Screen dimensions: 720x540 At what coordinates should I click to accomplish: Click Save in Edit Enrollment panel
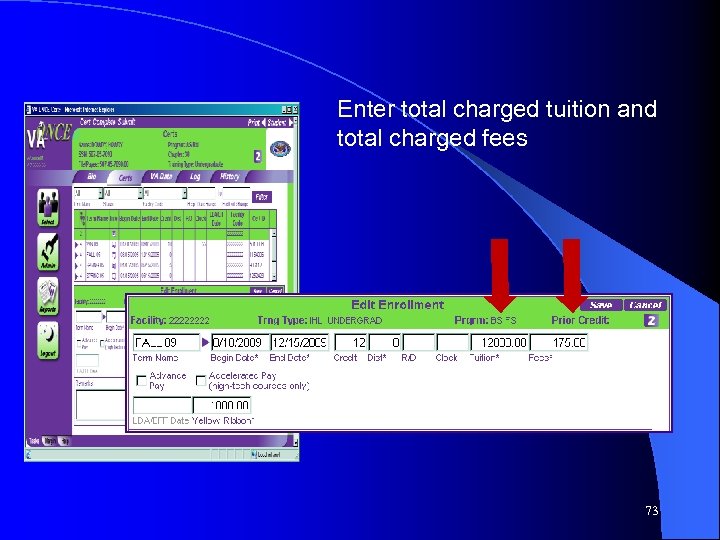pos(601,305)
